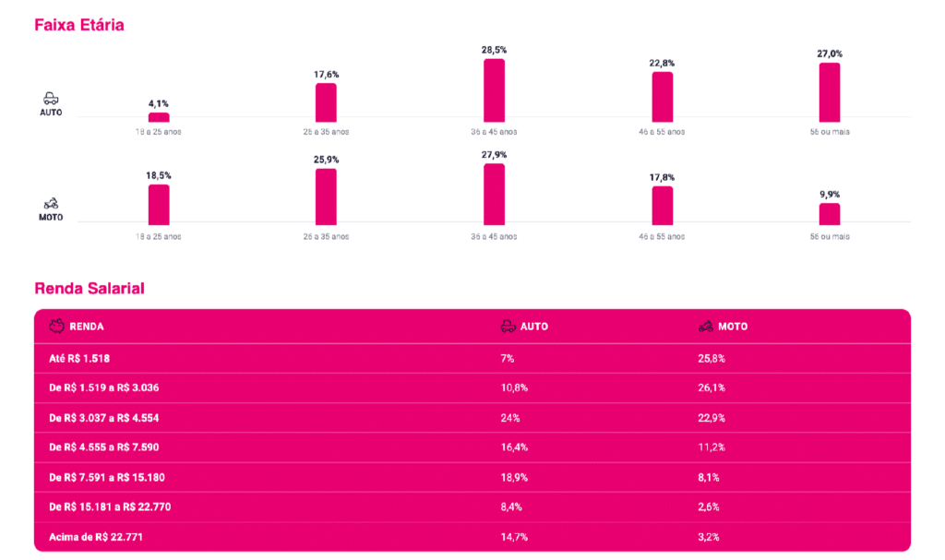Image resolution: width=945 pixels, height=560 pixels.
Task: Click the 27,0% AUTO bar for 56 ou mais
Action: [830, 92]
